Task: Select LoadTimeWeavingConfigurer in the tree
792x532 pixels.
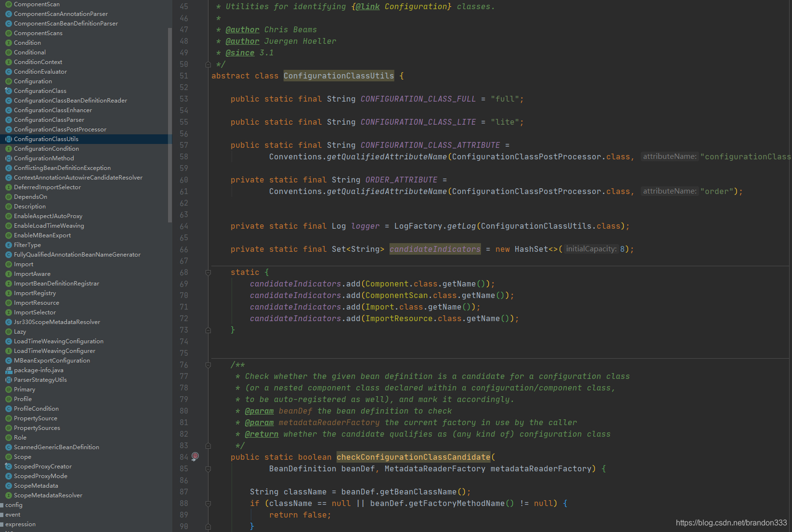Action: point(54,351)
